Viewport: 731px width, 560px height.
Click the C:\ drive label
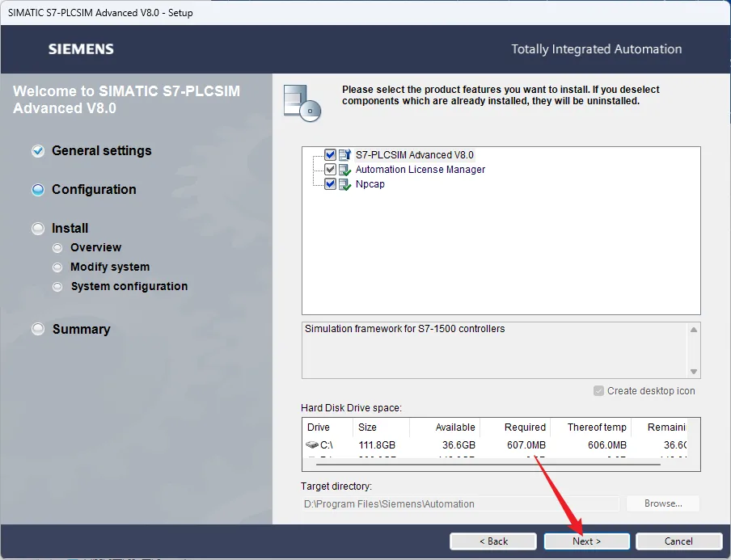coord(327,445)
